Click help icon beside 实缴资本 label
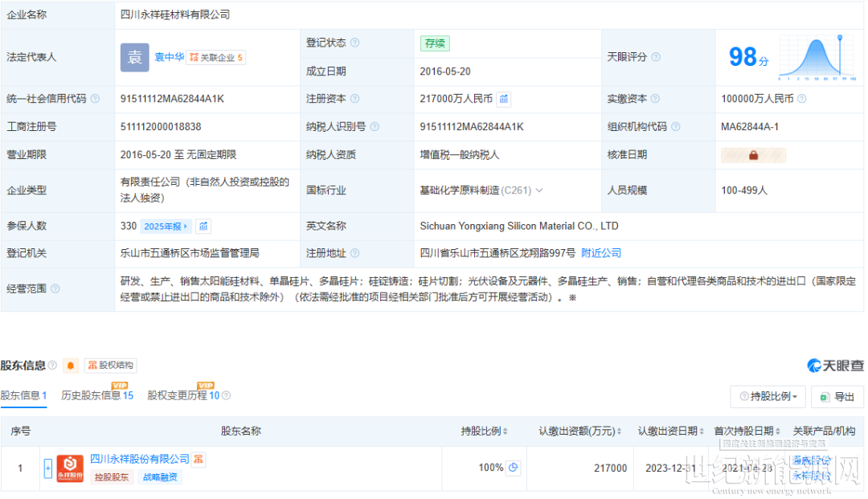Screen dimensions: 868x499 click(x=656, y=99)
